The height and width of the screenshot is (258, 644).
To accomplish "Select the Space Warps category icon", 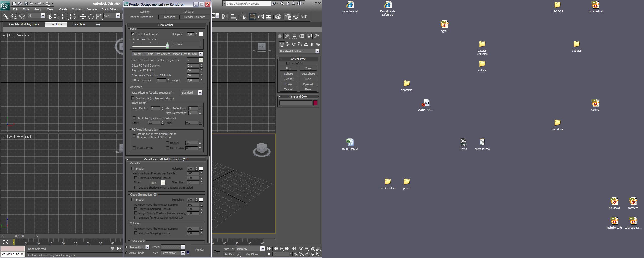I will [x=312, y=44].
